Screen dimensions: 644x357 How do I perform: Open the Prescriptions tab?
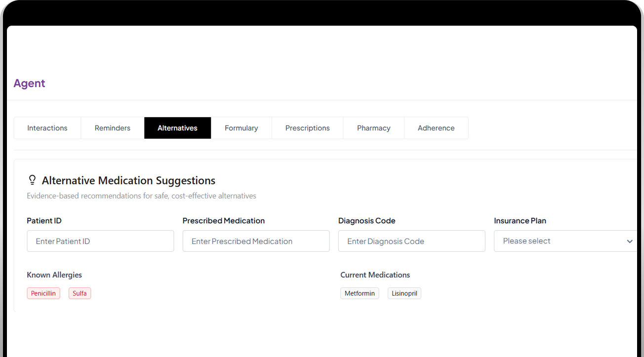coord(308,128)
